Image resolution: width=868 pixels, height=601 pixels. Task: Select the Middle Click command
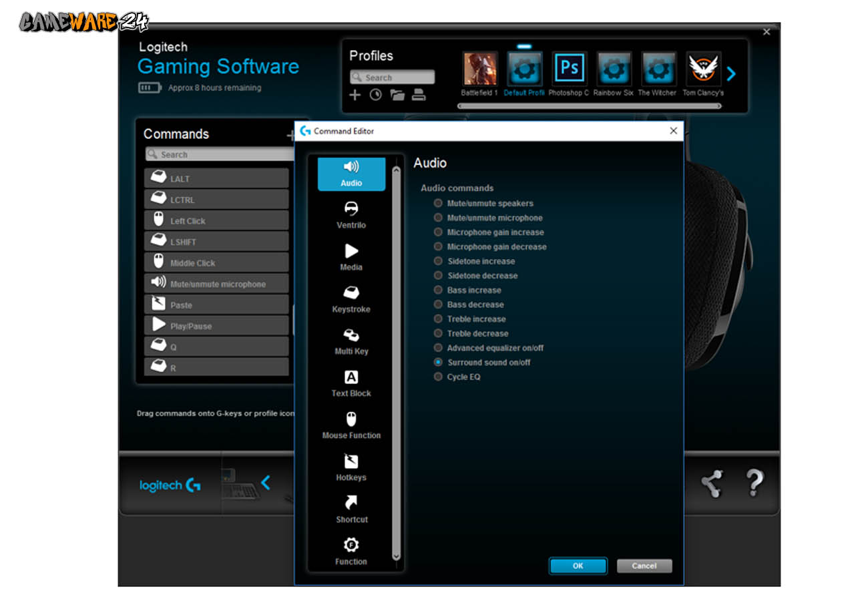[x=216, y=262]
